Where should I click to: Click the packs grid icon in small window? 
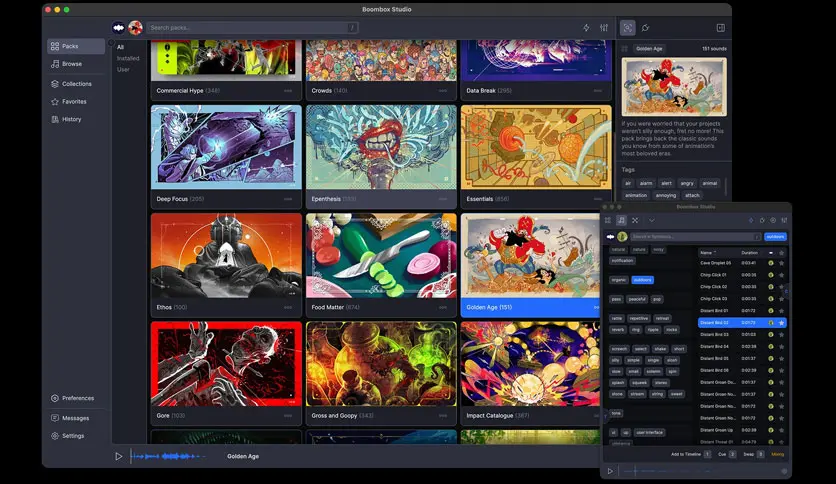point(608,220)
